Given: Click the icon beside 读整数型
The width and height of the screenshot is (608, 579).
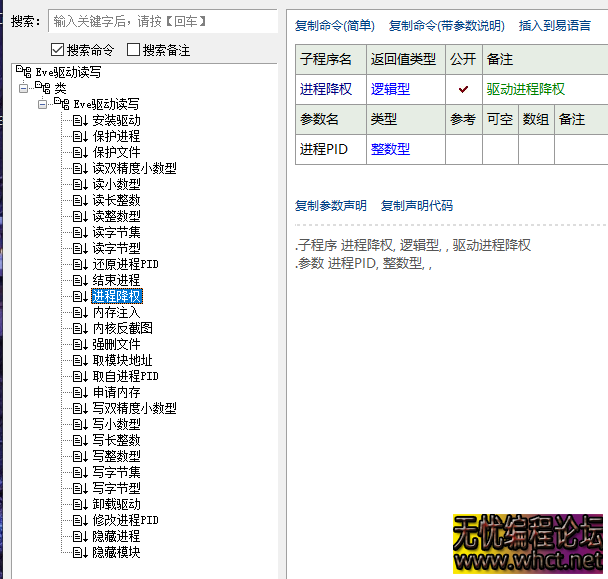Looking at the screenshot, I should coord(81,216).
